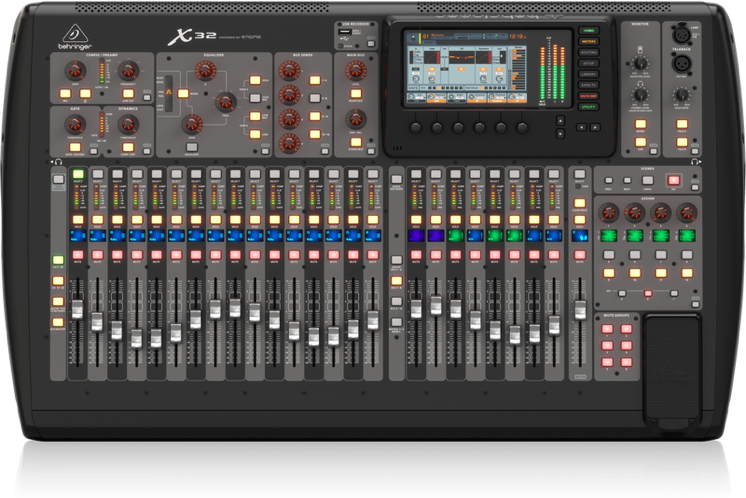Viewport: 746px width, 498px height.
Task: Toggle the Stereo Bus button
Action: click(356, 142)
